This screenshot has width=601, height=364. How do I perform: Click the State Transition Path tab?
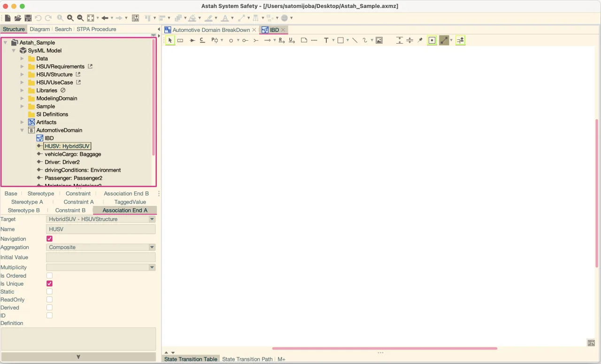pyautogui.click(x=247, y=359)
